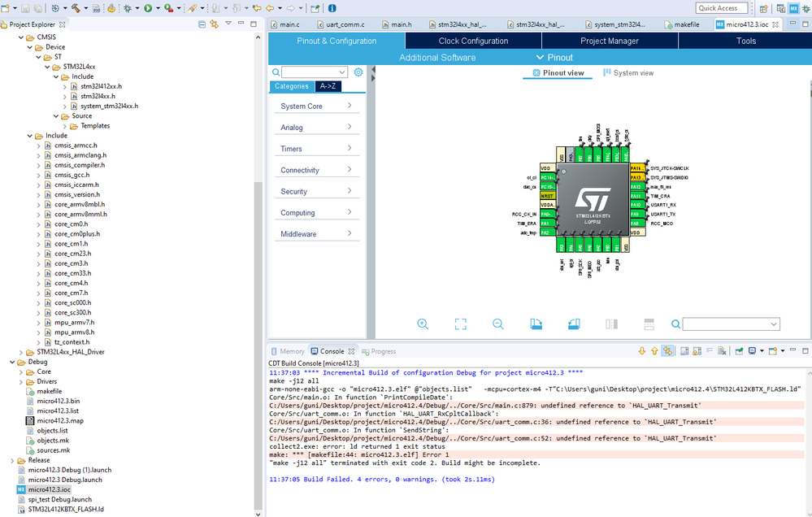Collapse all in Project Explorer

coord(202,24)
